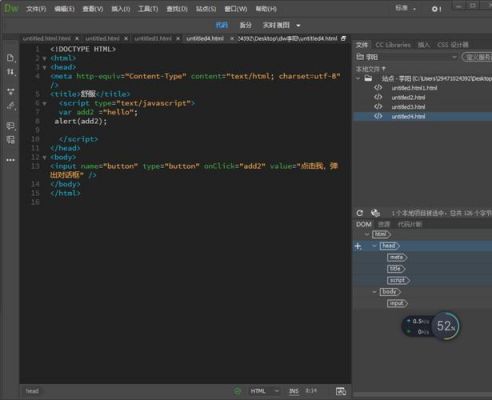Collapse the site root folder tree arrow

pos(358,79)
